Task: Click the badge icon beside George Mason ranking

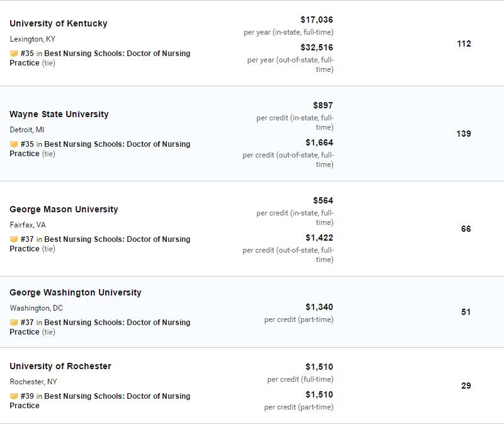Action: (14, 239)
